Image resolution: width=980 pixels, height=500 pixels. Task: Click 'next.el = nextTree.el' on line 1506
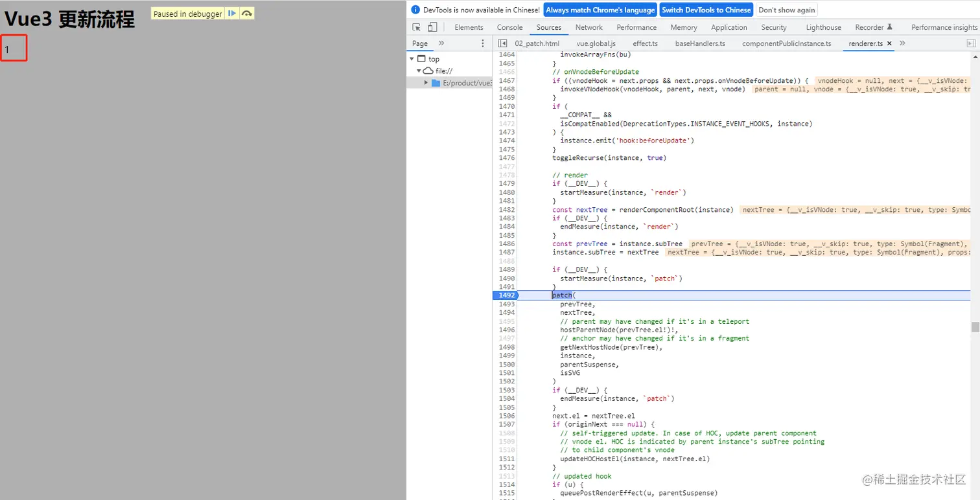coord(593,416)
